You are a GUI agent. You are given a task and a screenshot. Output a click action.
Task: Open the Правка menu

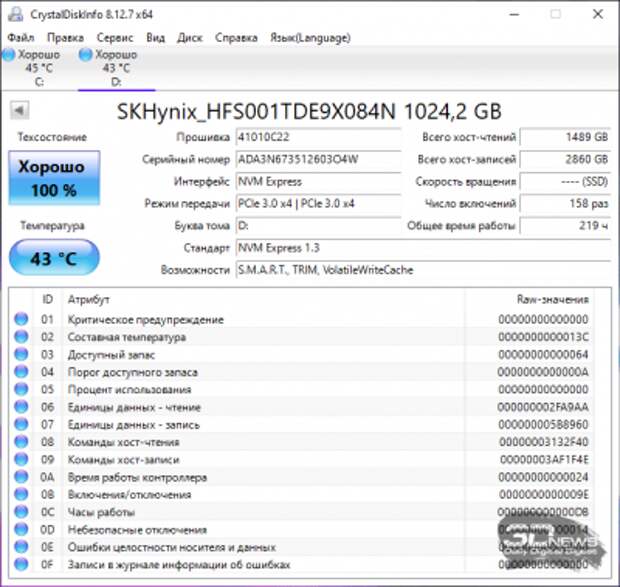(x=65, y=38)
